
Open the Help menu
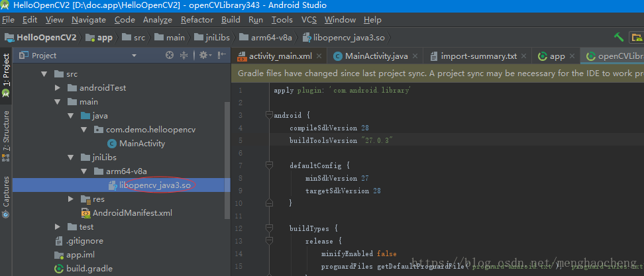[372, 20]
